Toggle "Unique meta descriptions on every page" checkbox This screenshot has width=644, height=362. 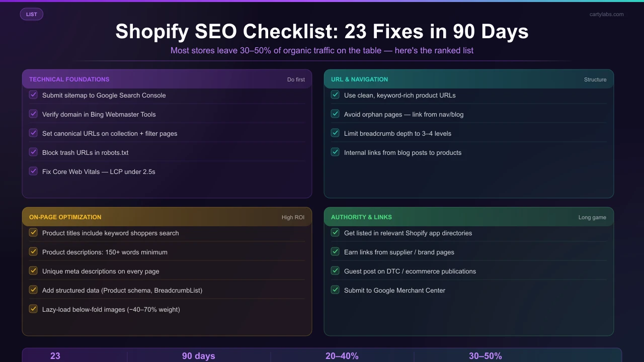pyautogui.click(x=33, y=270)
